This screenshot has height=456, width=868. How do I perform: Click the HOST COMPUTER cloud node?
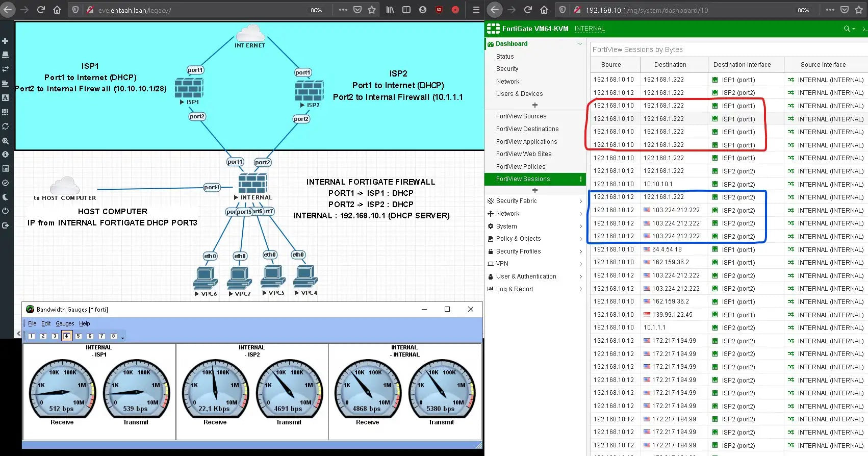pos(65,185)
